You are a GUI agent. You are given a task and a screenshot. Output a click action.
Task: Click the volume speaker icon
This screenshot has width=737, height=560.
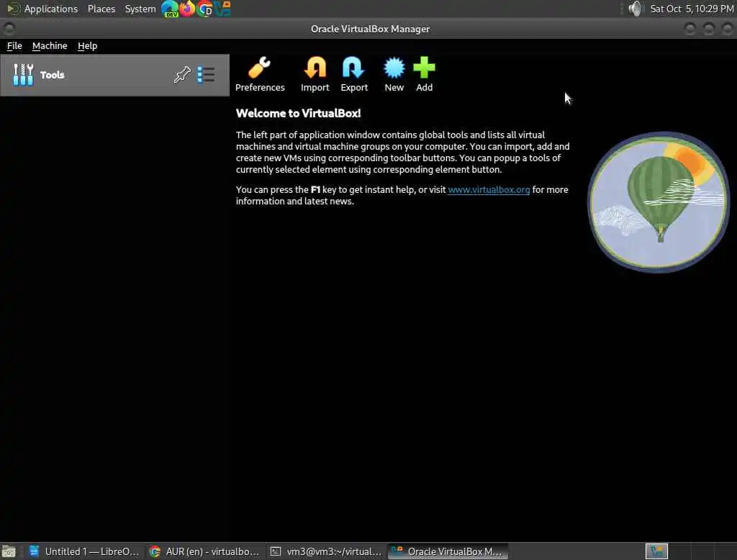click(635, 9)
